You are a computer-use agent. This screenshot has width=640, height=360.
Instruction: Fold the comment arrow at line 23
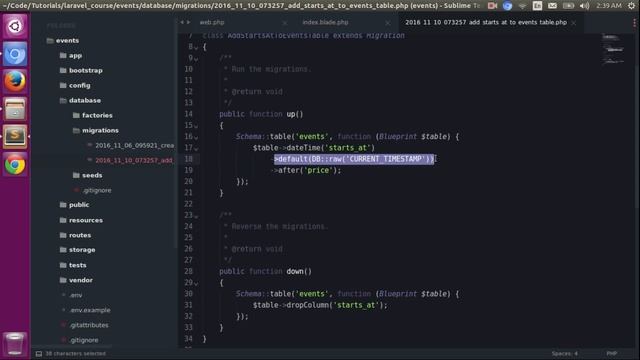196,216
